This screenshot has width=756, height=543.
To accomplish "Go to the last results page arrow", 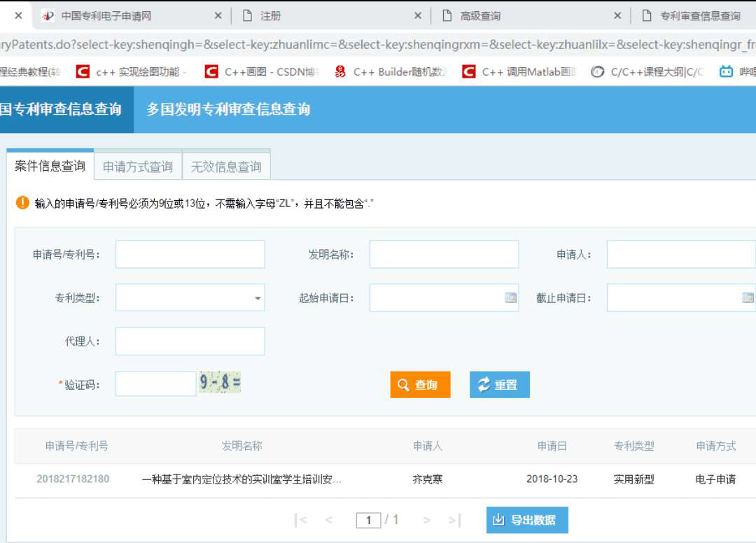I will click(x=454, y=520).
